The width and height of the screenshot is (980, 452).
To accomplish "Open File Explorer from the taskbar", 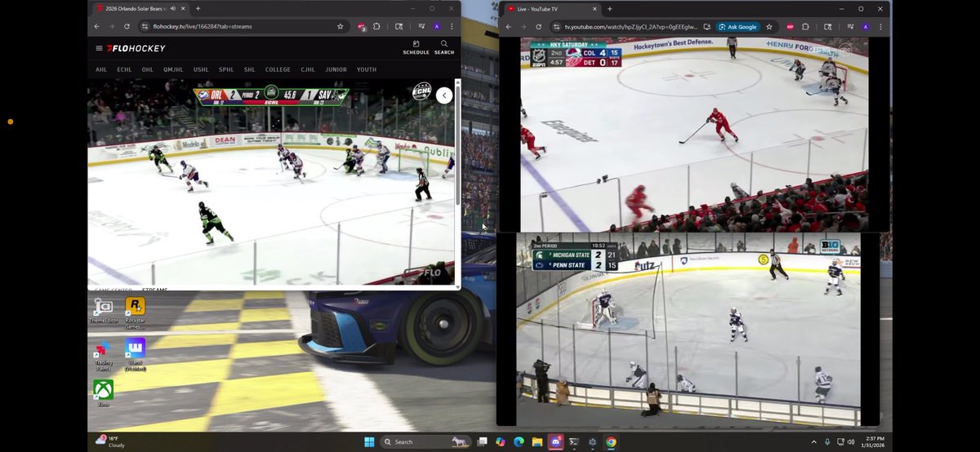I will point(537,442).
